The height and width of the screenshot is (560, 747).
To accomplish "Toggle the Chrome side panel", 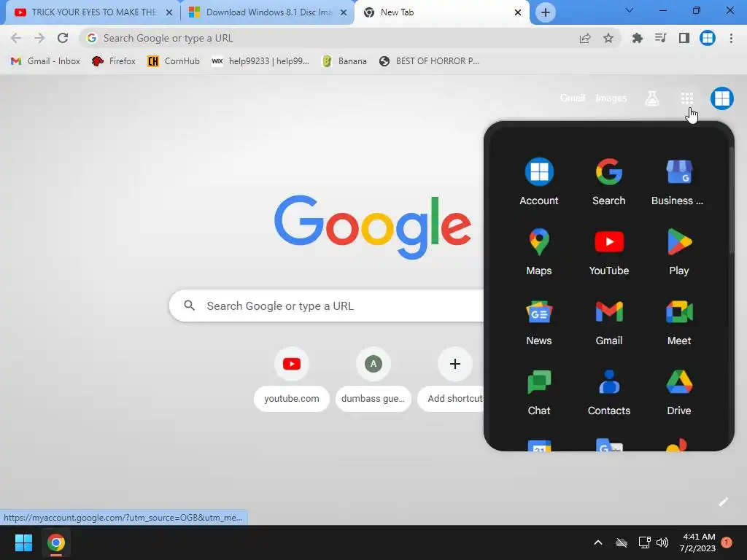I will 684,38.
